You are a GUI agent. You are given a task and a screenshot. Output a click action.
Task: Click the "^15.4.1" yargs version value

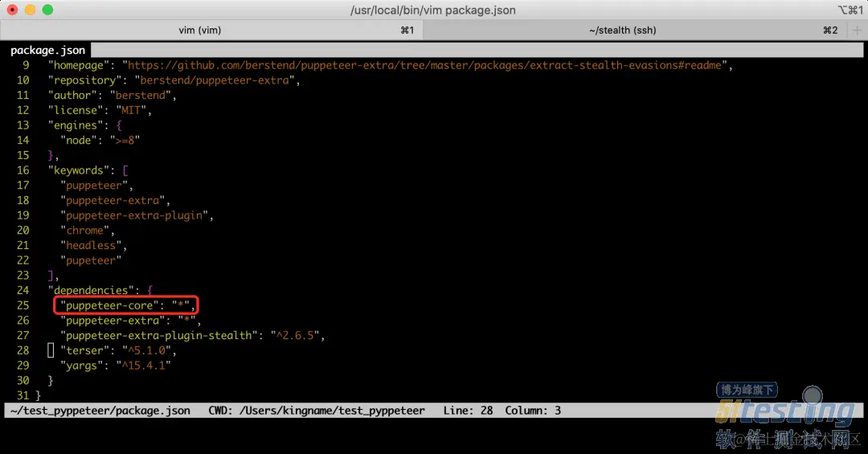coord(143,365)
